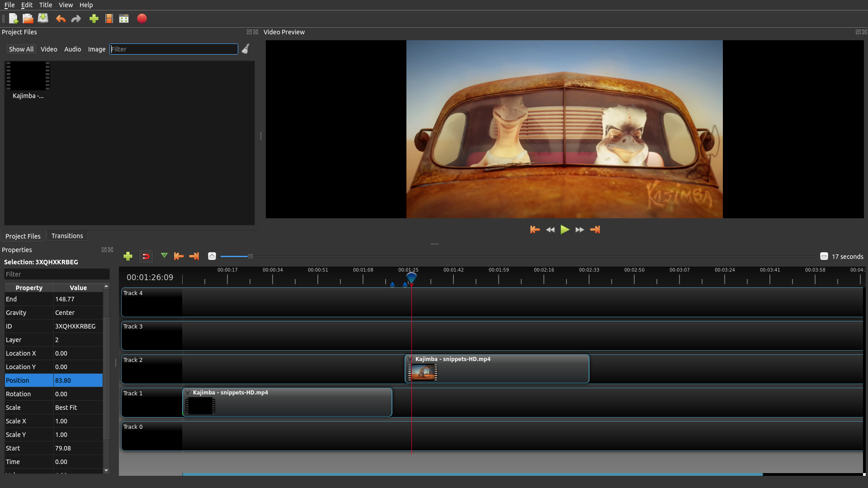Click the Track 4 label

click(133, 293)
